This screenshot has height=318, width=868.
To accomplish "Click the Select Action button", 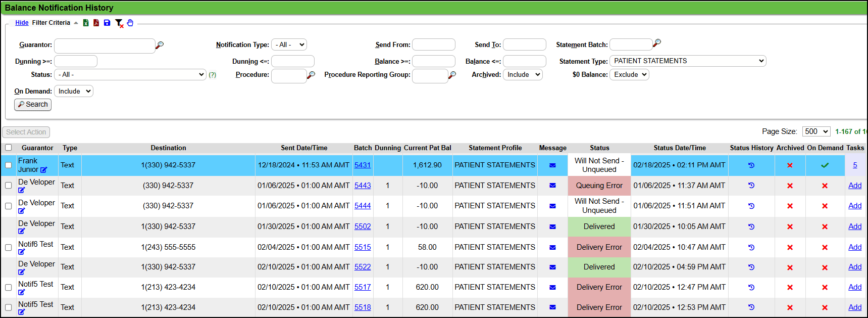I will (x=26, y=132).
